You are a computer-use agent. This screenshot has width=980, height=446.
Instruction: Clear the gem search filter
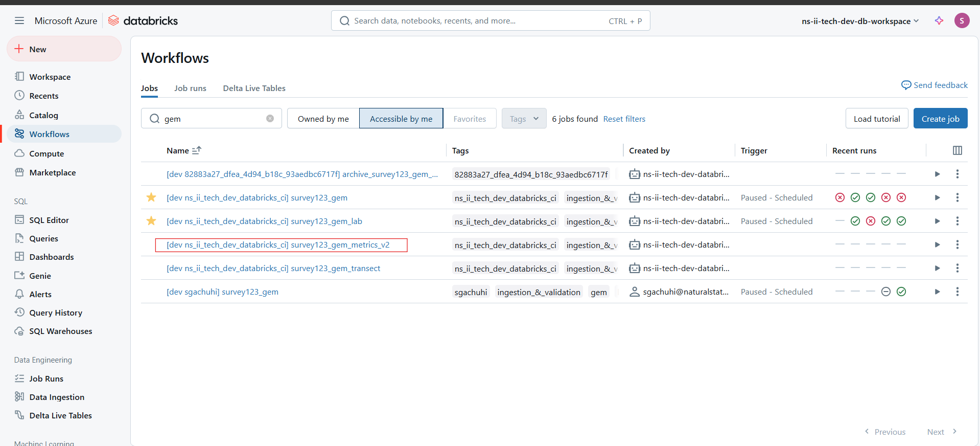270,119
